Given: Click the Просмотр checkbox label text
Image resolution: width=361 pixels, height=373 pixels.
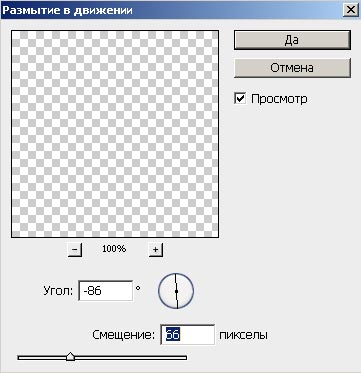Looking at the screenshot, I should tap(279, 99).
